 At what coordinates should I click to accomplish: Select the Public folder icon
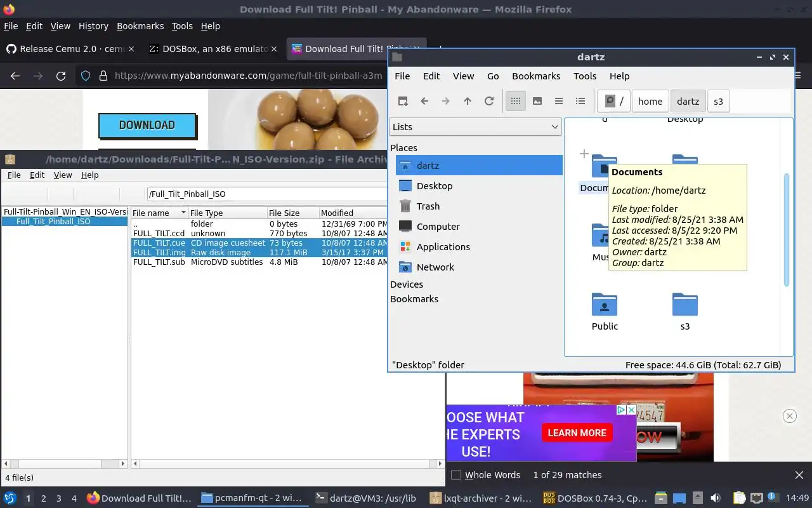tap(605, 305)
